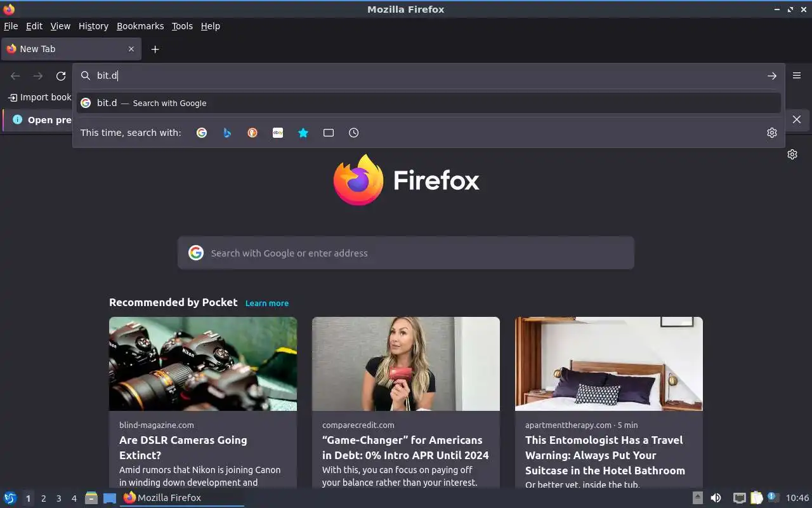Select Mozilla Firefox taskbar entry
This screenshot has height=508, width=812.
point(183,498)
